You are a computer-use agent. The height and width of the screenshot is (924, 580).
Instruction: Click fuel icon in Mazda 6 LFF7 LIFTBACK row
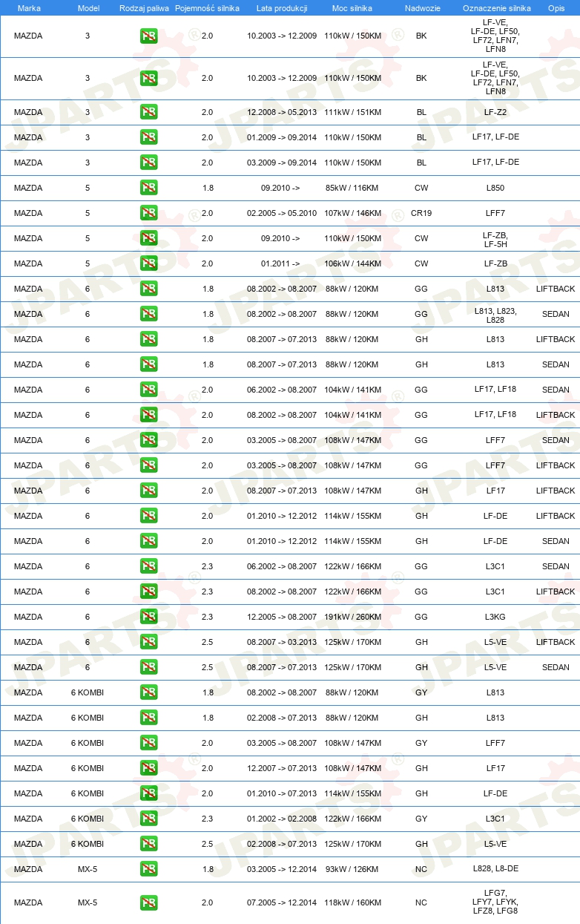[x=148, y=465]
